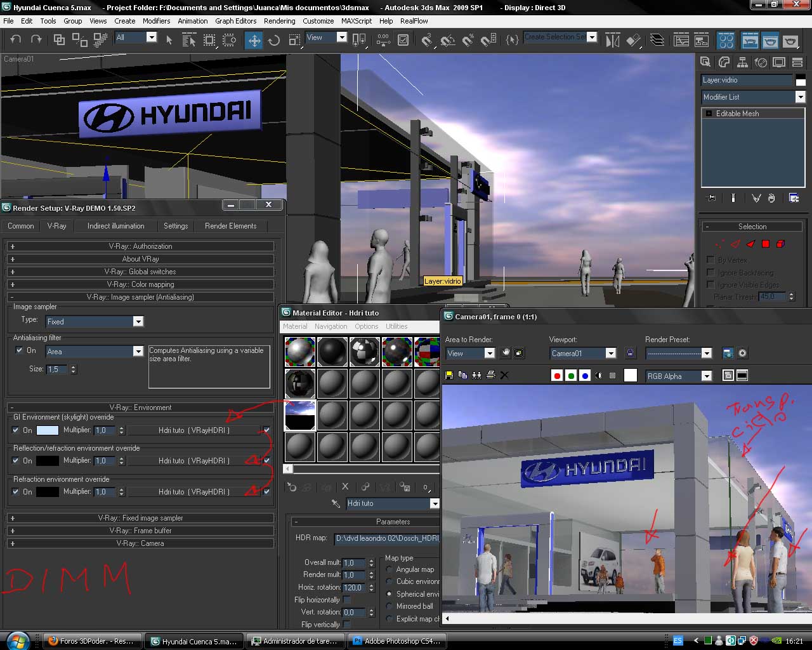Click the Undo arrow in main toolbar
Screen dimensions: 812x650
[16, 39]
